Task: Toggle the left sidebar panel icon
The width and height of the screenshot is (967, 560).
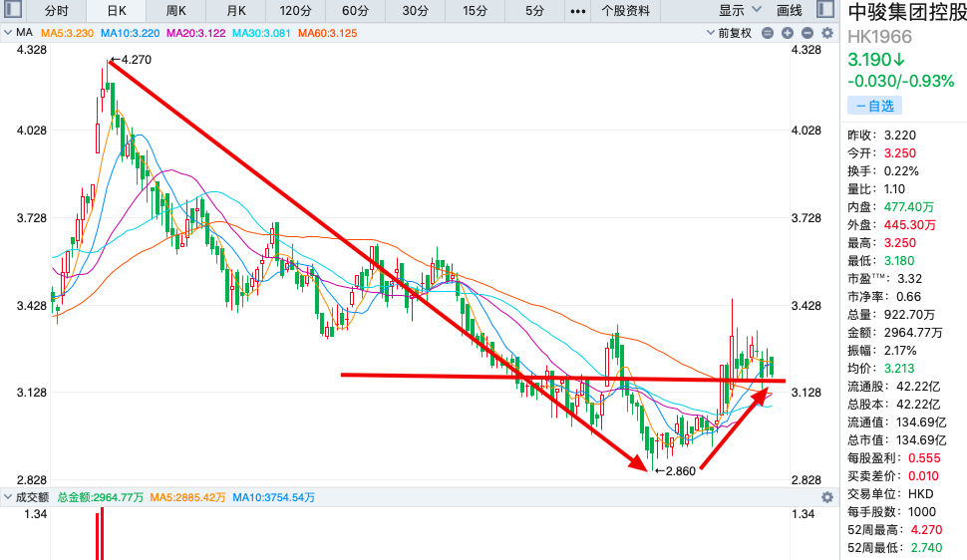Action: [12, 9]
